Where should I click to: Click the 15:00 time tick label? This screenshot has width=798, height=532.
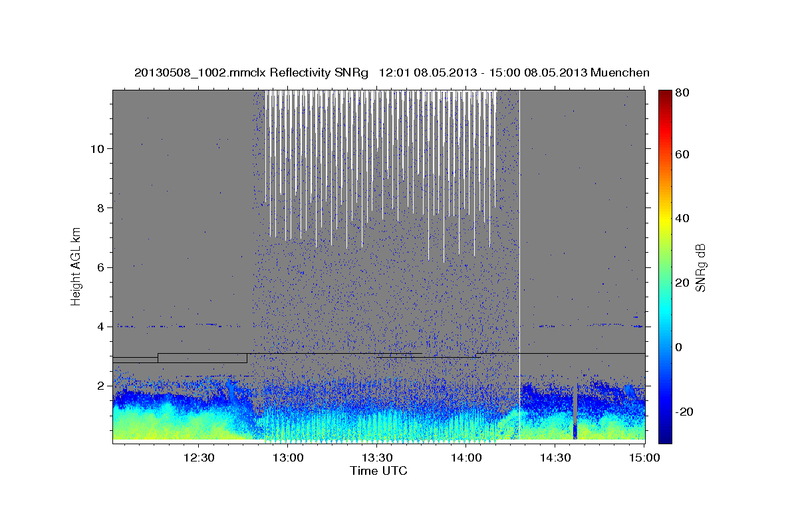point(644,458)
